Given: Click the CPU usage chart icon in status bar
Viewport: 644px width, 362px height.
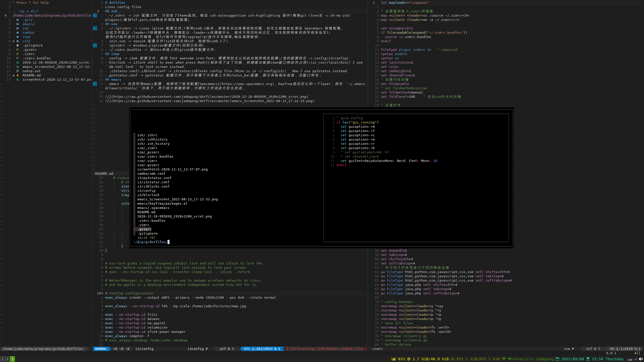Looking at the screenshot, I should [x=394, y=359].
